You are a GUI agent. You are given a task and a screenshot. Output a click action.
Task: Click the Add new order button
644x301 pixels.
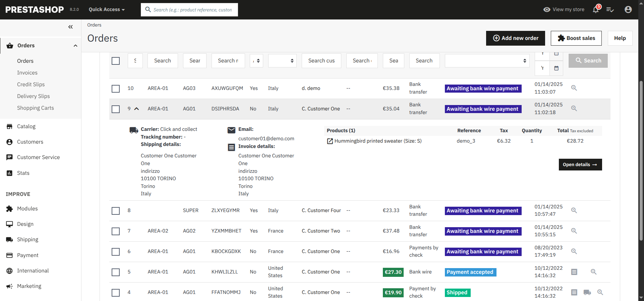click(x=515, y=38)
